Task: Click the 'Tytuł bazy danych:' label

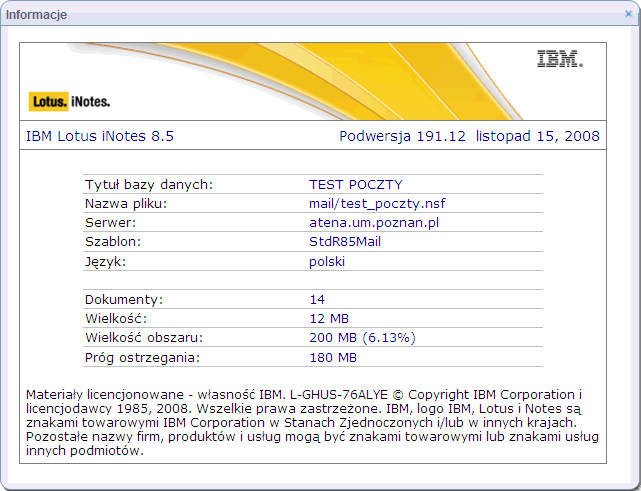Action: [149, 185]
